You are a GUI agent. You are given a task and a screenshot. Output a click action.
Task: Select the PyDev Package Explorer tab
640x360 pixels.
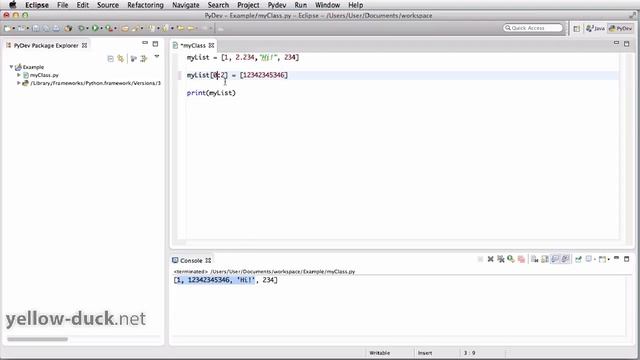coord(46,45)
